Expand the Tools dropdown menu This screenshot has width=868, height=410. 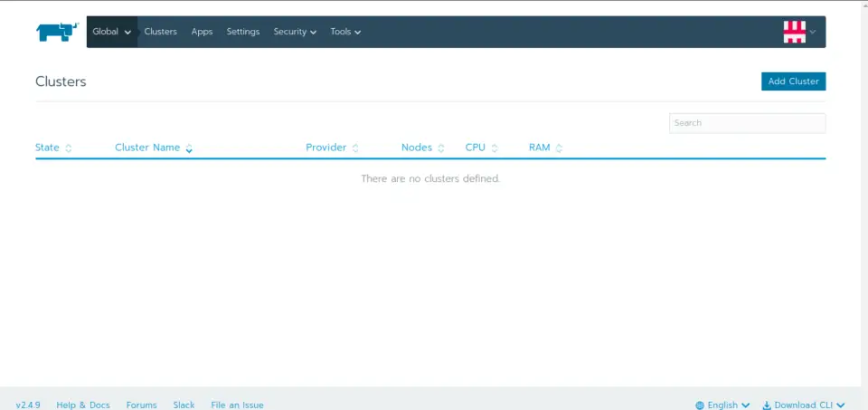click(345, 32)
